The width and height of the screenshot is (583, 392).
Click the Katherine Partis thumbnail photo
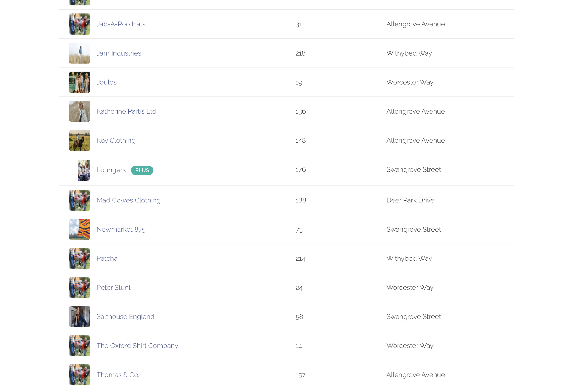(79, 111)
